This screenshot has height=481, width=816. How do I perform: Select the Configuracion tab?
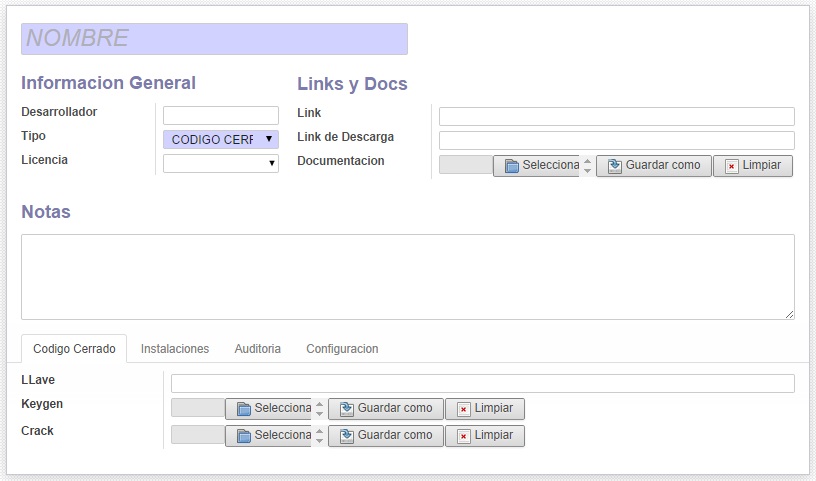[x=342, y=349]
